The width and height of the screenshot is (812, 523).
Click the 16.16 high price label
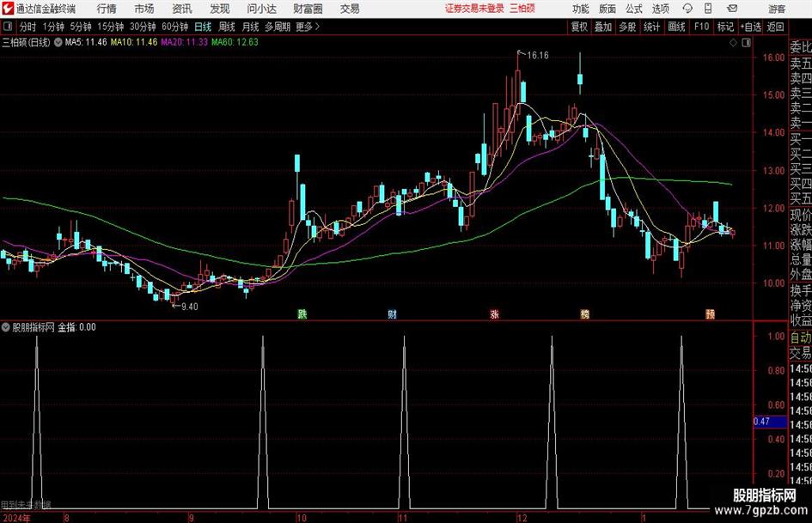tap(538, 56)
